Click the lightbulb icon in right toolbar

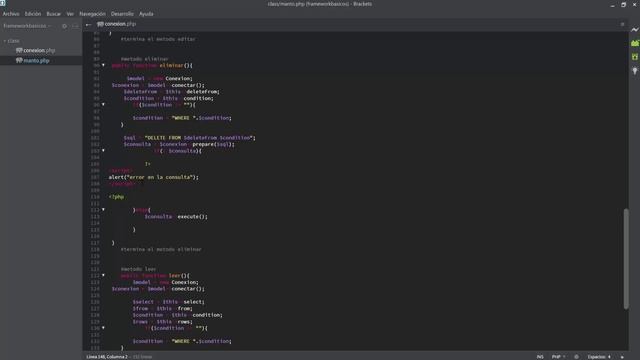click(635, 71)
